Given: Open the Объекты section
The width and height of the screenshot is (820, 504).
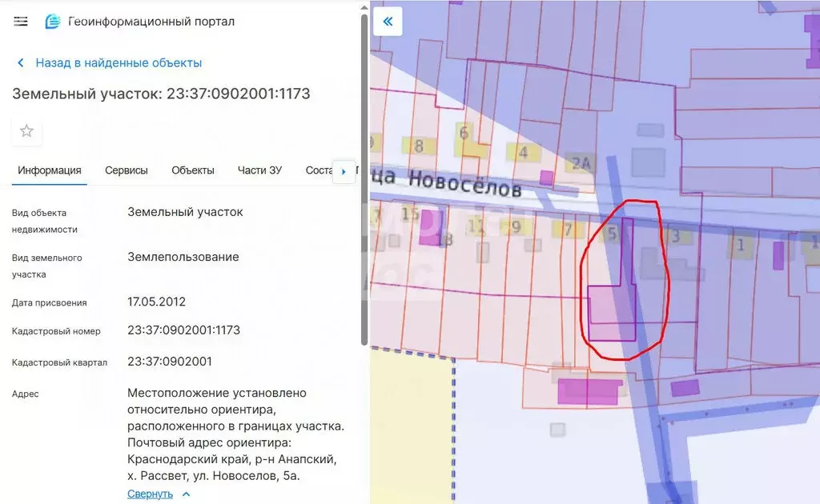Looking at the screenshot, I should (x=193, y=170).
